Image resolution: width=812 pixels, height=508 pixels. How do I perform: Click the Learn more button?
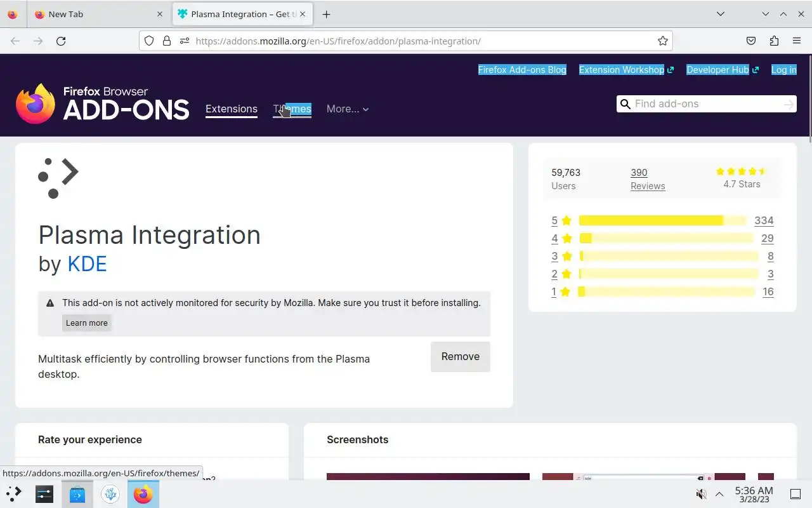(87, 323)
